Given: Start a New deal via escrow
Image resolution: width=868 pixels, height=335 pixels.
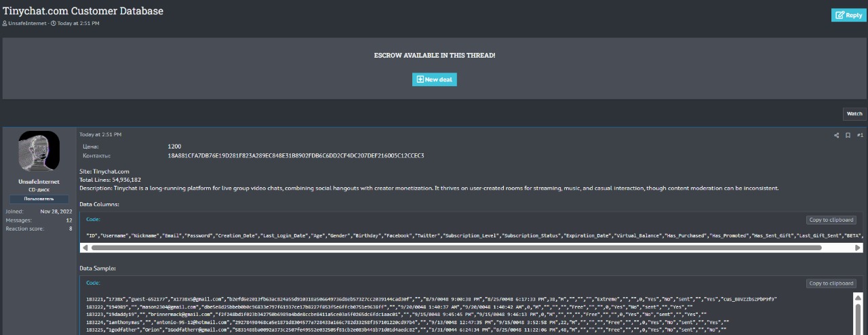Looking at the screenshot, I should pos(434,79).
